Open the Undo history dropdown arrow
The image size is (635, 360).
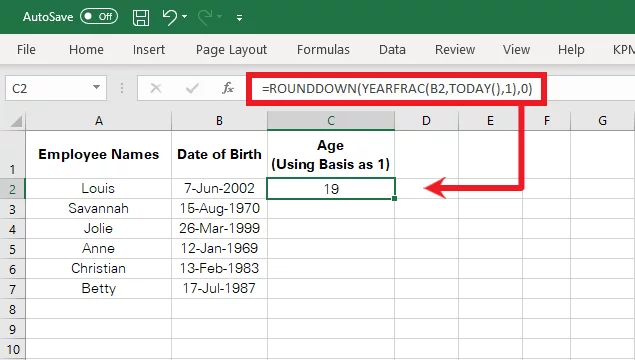point(185,17)
